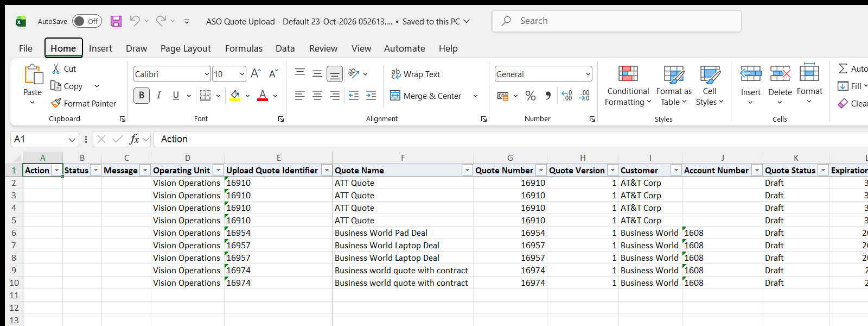Open the fill color palette arrow
This screenshot has height=326, width=868.
tap(247, 96)
